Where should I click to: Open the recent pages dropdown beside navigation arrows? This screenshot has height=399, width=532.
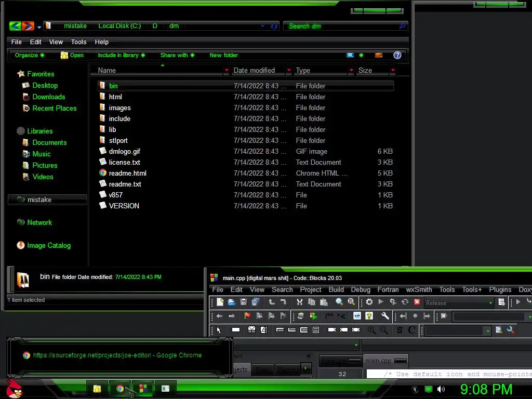[x=39, y=27]
